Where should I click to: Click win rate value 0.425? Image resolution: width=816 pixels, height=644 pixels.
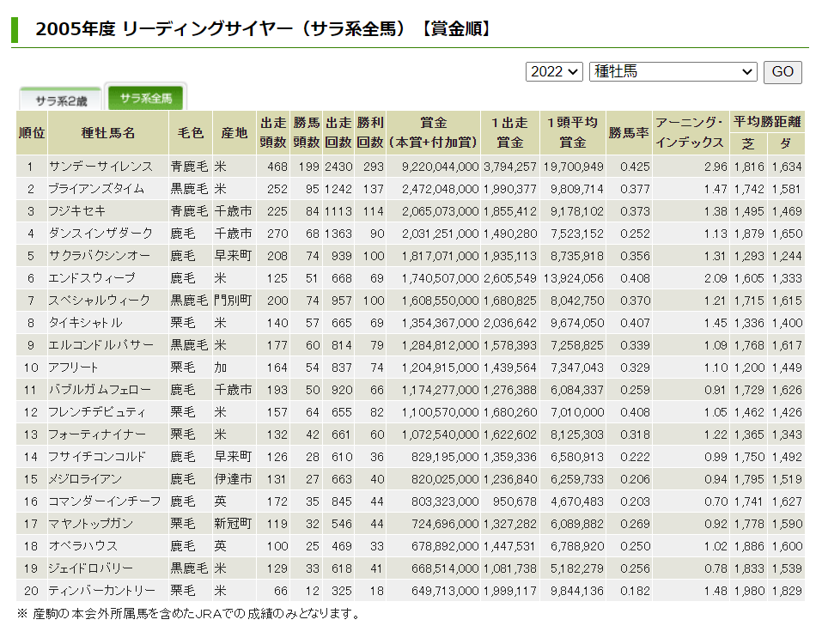635,167
